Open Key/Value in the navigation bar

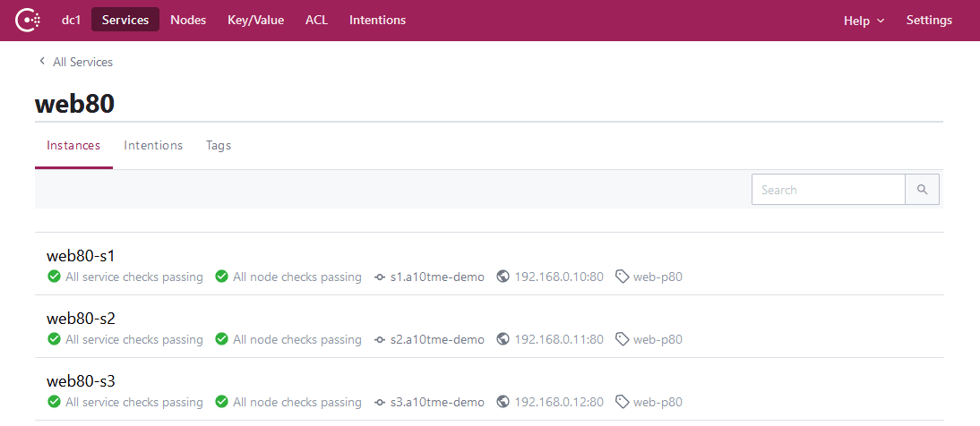click(255, 20)
